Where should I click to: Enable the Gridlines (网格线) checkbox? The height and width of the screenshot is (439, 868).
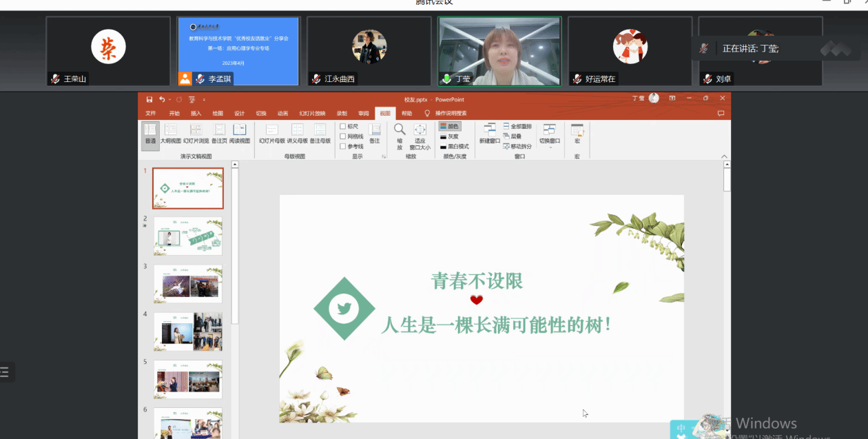343,136
